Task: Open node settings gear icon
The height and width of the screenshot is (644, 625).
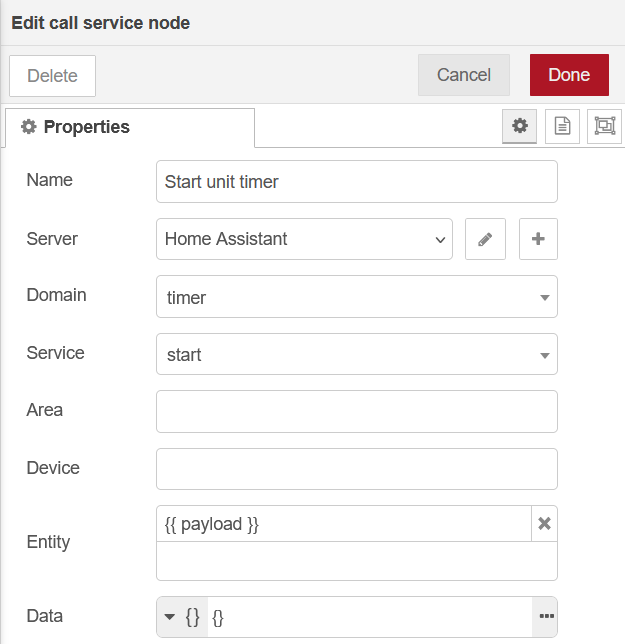Action: [x=519, y=126]
